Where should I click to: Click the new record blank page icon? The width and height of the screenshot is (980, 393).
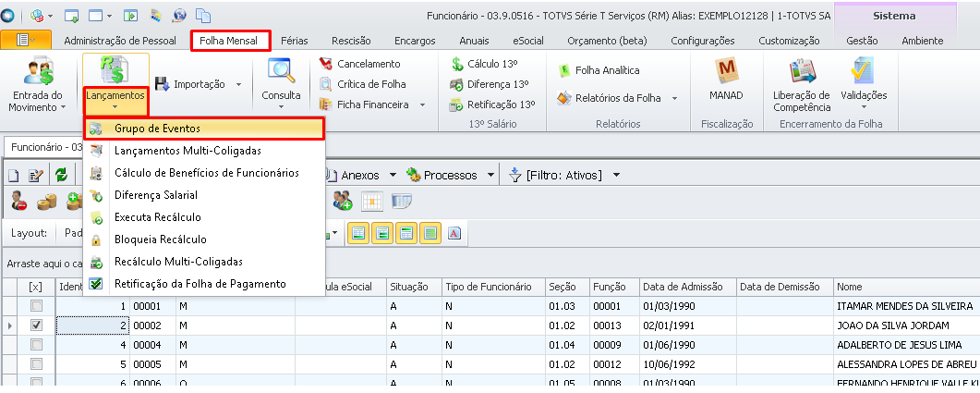coord(15,175)
